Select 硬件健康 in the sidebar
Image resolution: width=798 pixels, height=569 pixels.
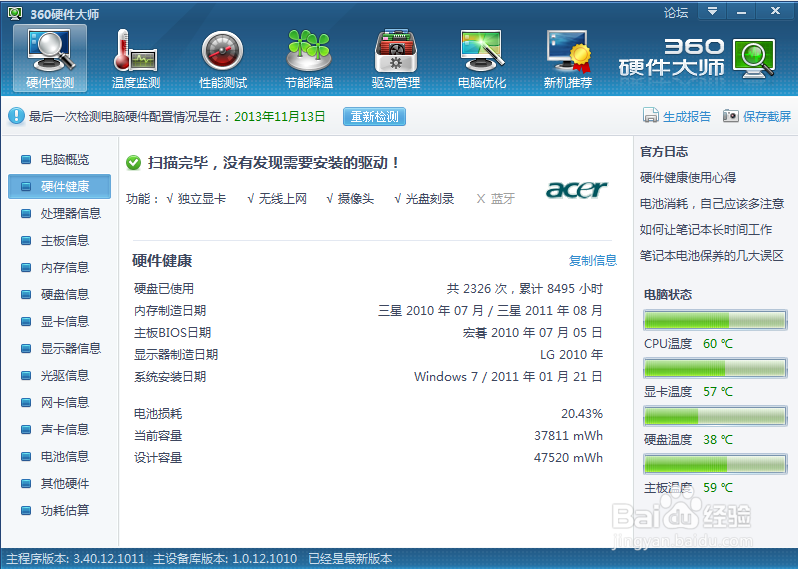coord(60,186)
